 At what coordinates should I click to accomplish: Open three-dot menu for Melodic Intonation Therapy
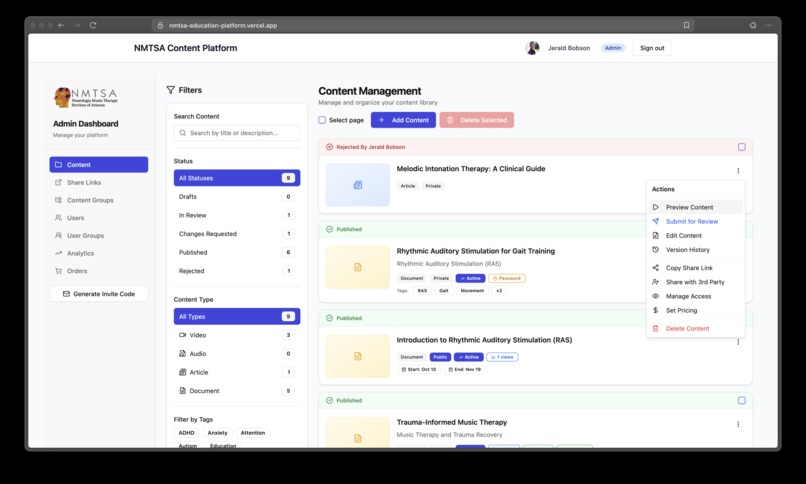(738, 171)
